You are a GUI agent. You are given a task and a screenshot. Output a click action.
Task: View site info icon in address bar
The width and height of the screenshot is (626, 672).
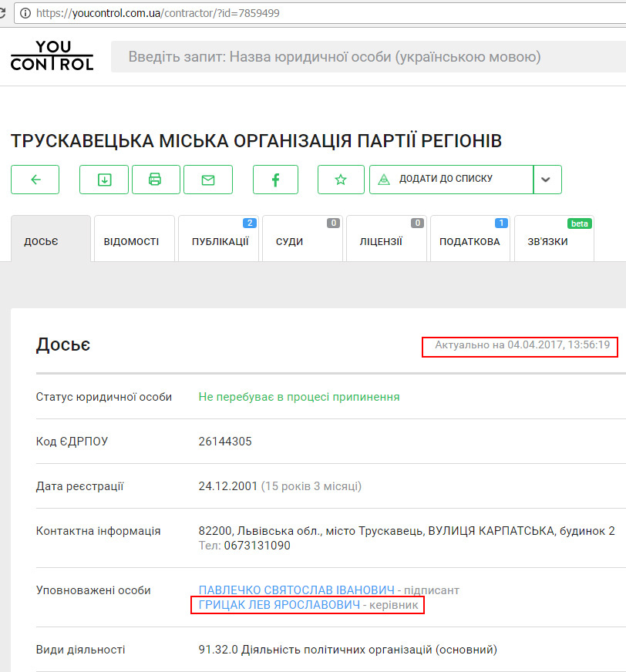point(25,13)
